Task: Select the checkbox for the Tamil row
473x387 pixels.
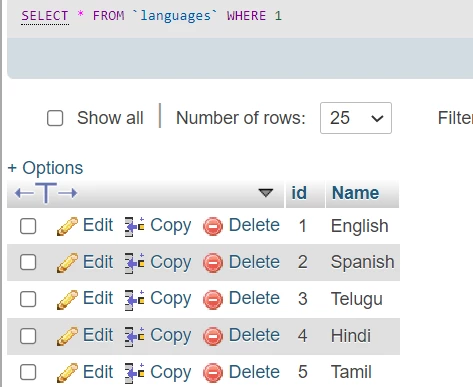Action: coord(28,372)
